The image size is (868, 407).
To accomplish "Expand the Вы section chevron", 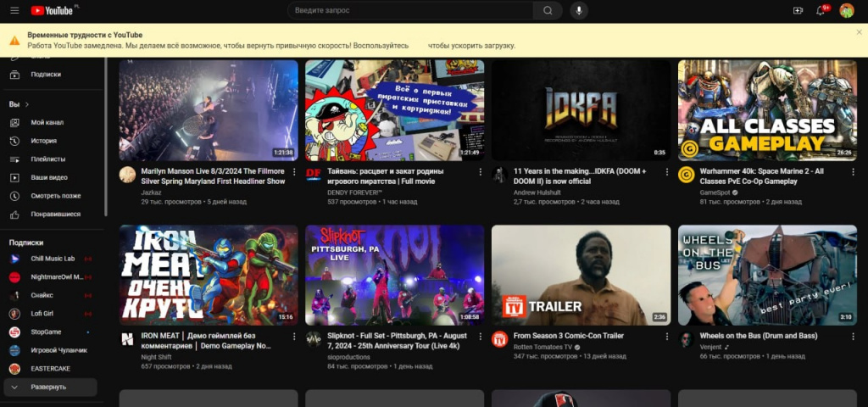I will [26, 104].
